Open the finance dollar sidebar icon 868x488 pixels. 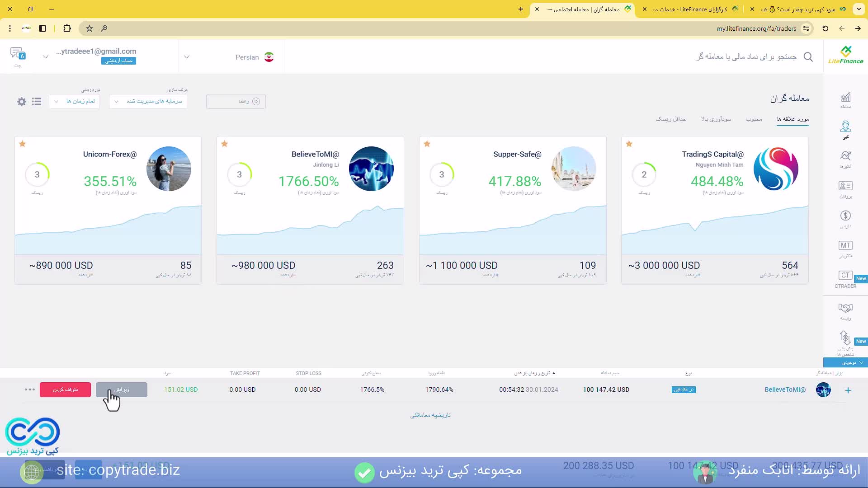tap(845, 216)
